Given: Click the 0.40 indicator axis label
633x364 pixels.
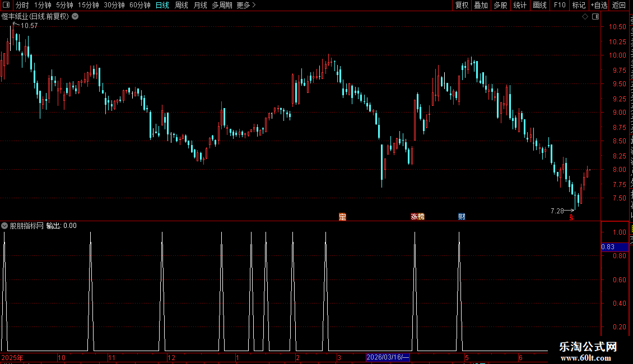Looking at the screenshot, I should point(619,303).
